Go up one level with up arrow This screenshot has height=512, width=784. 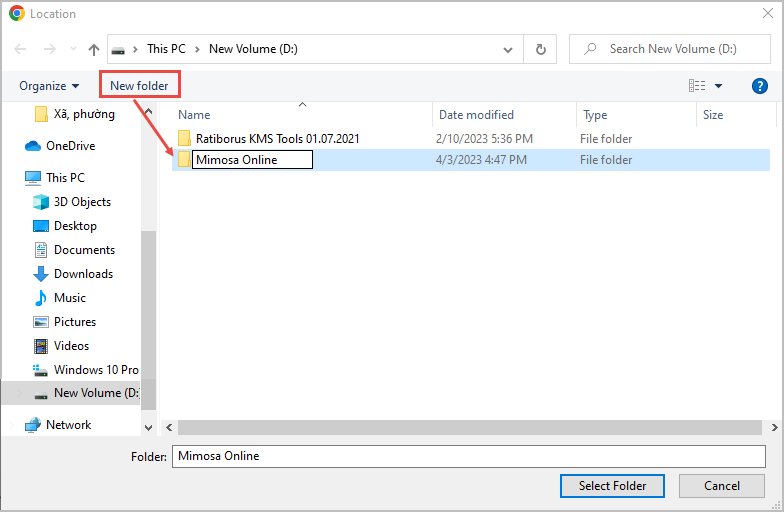pos(94,49)
